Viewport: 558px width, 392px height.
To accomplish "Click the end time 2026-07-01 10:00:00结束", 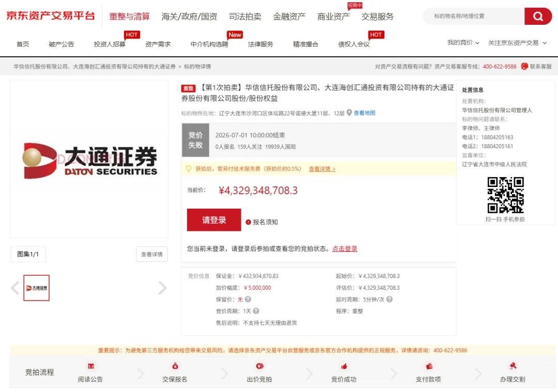I will tap(250, 135).
